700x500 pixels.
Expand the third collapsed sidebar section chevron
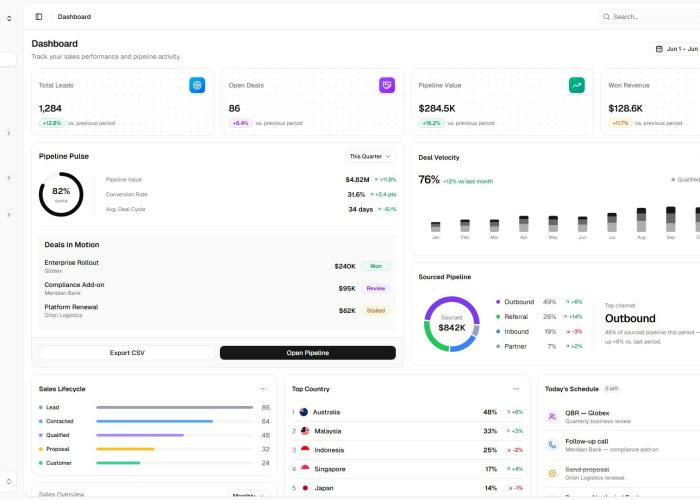pos(8,215)
